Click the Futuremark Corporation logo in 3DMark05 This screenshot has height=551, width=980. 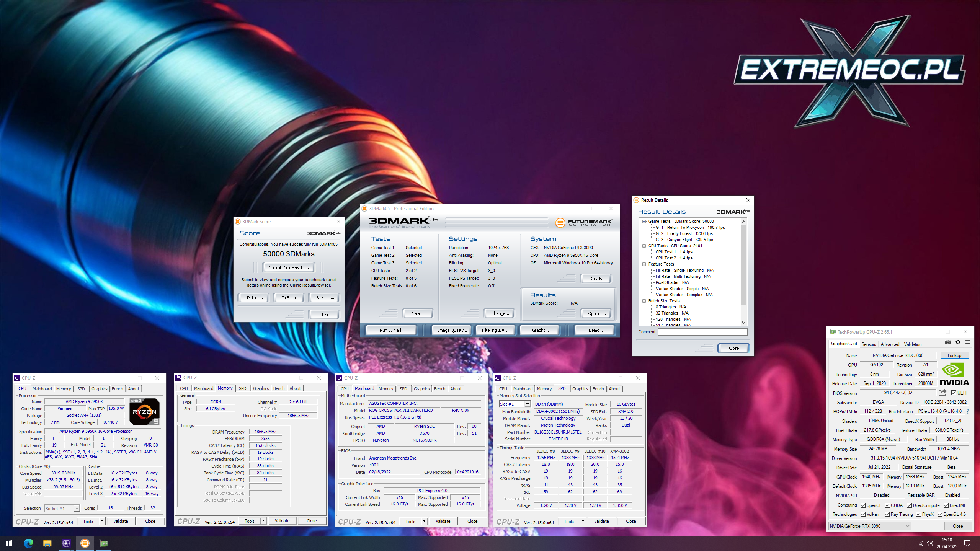click(584, 222)
